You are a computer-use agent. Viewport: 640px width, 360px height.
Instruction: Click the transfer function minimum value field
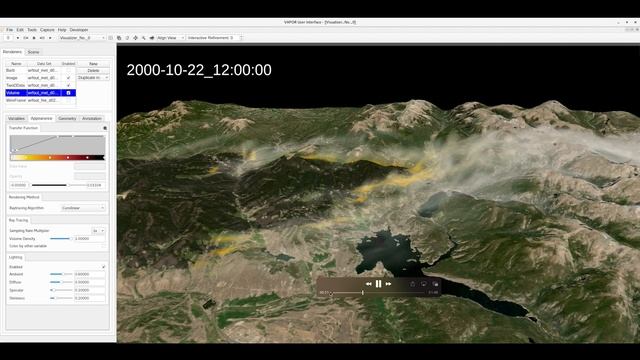pyautogui.click(x=19, y=185)
